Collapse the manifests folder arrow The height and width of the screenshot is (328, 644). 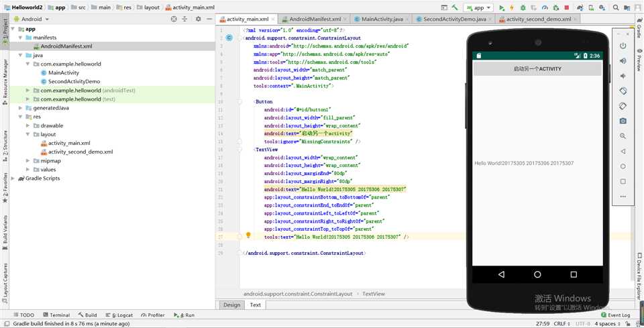[20, 38]
